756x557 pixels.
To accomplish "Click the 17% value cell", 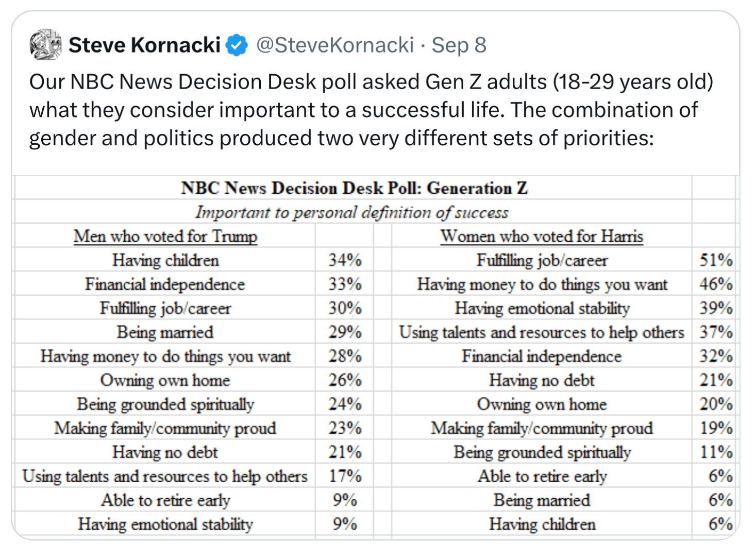I will coord(345,476).
